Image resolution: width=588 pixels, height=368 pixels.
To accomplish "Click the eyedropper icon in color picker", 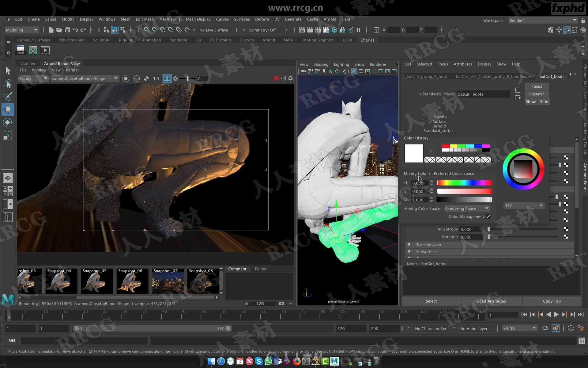I will (432, 151).
